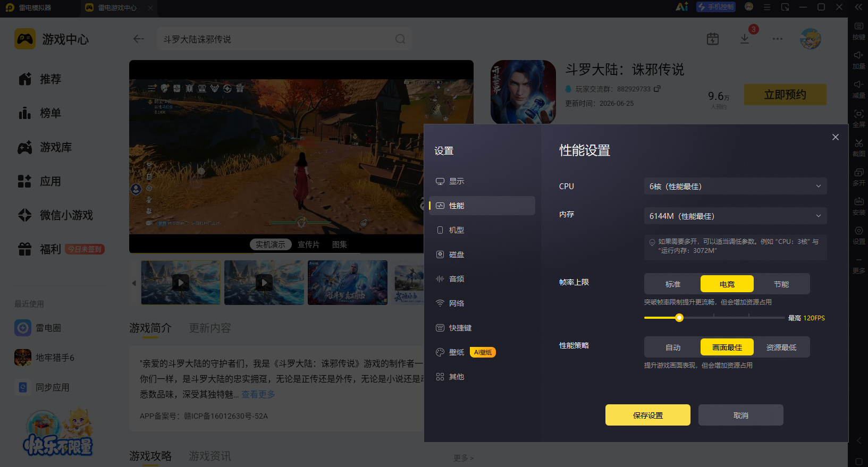Switch to the 宣传片 media tab

coord(308,244)
